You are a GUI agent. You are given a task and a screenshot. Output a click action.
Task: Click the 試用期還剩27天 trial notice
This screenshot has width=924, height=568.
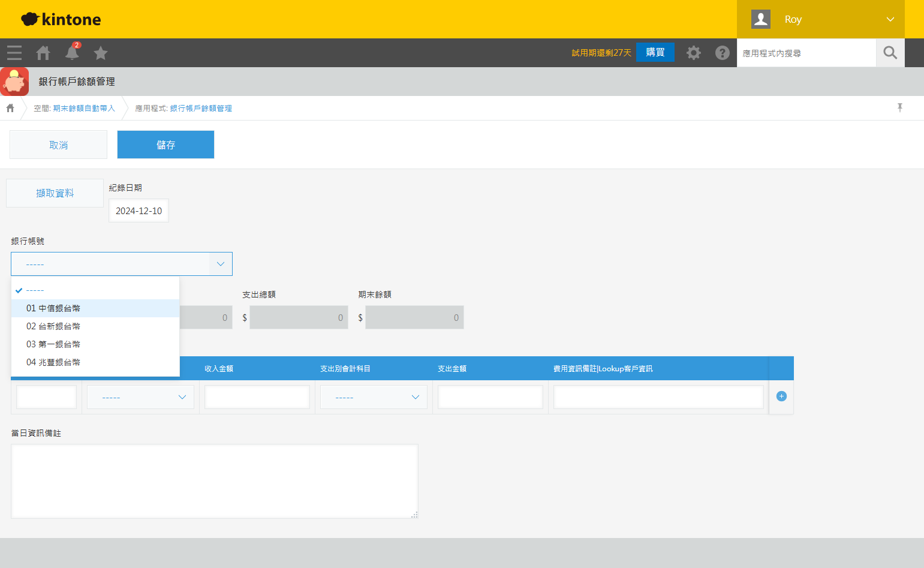[601, 53]
